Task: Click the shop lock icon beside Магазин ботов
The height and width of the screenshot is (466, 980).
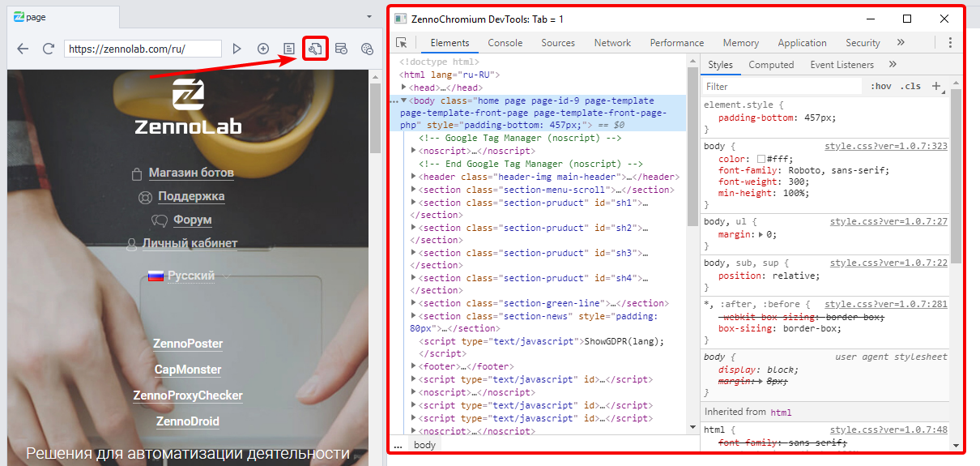Action: pyautogui.click(x=137, y=173)
